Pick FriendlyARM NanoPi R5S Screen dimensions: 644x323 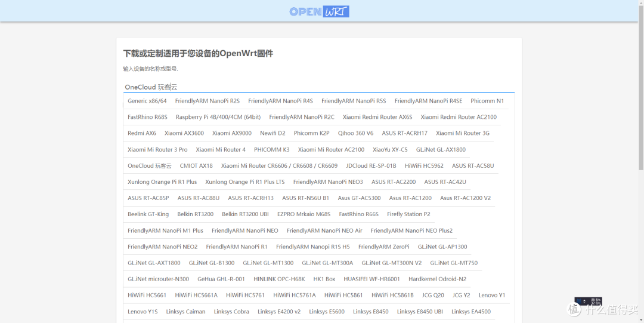pyautogui.click(x=354, y=101)
